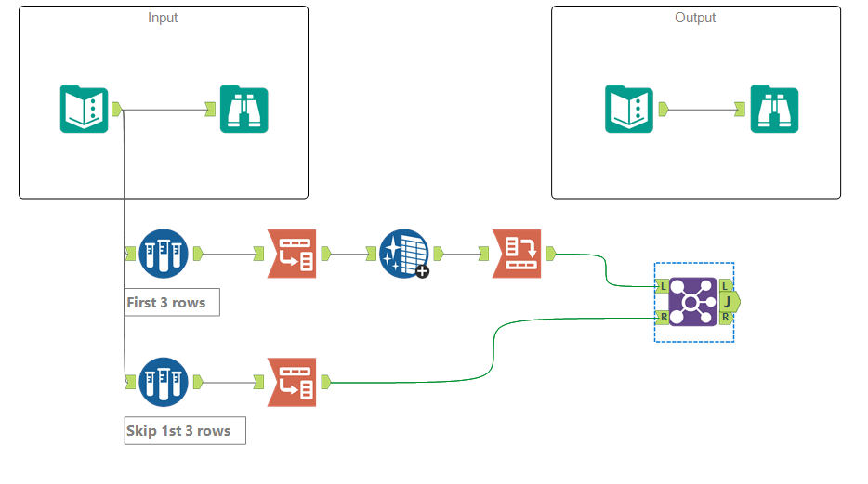
Task: Click the Input container title
Action: (x=163, y=18)
